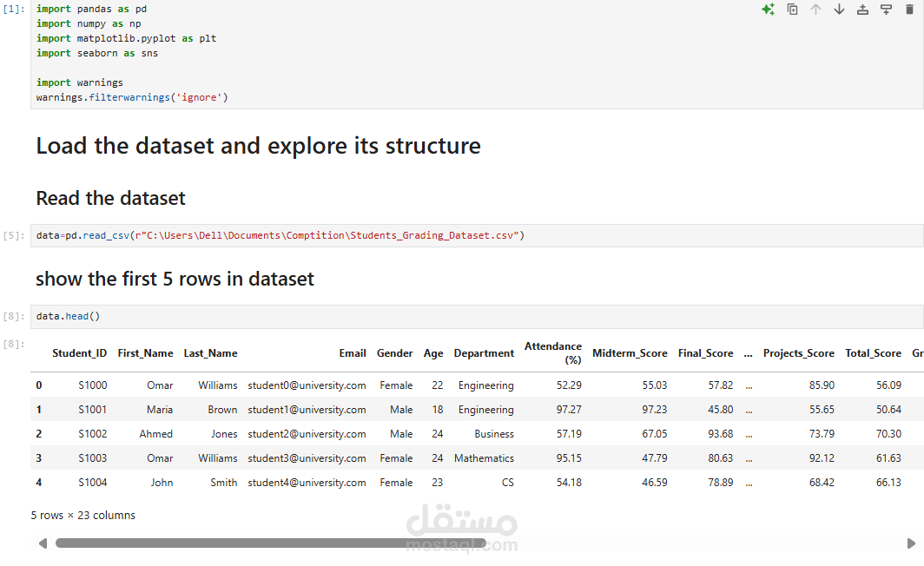Click the Student_ID column header

click(x=80, y=353)
